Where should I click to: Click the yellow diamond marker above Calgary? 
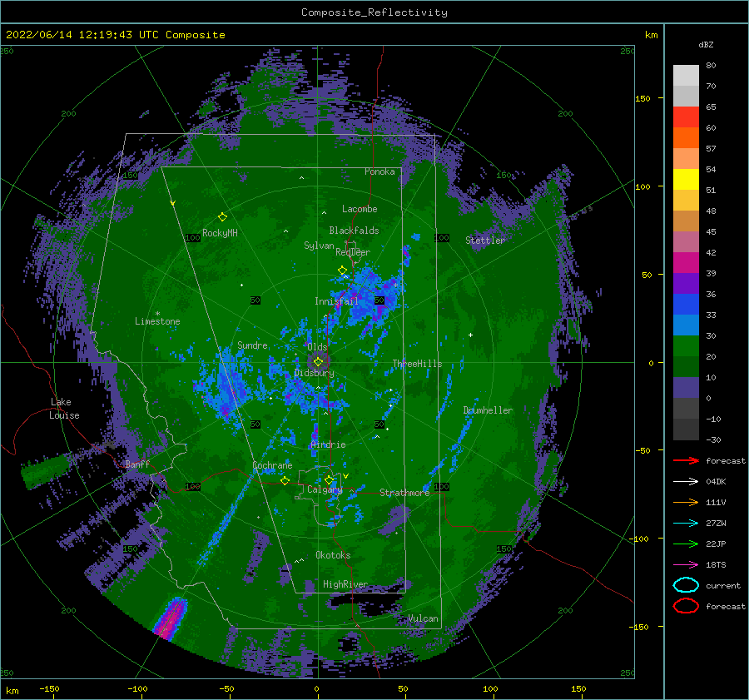[x=329, y=479]
